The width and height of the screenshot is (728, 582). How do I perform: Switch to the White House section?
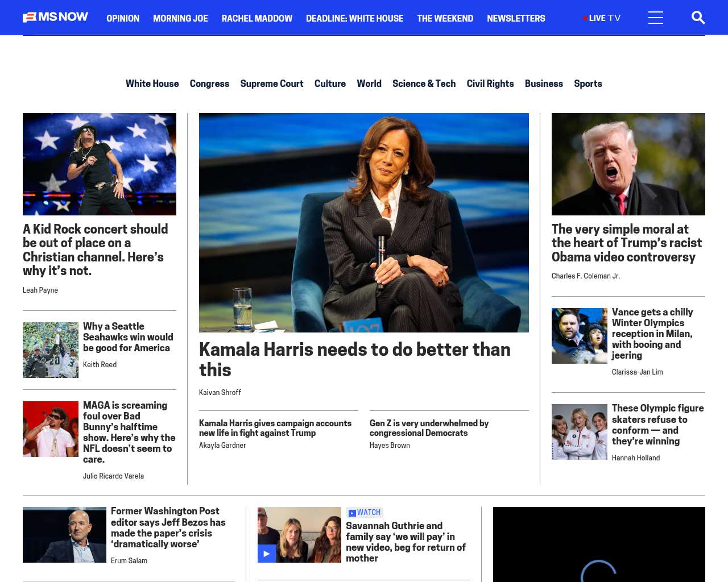(x=152, y=84)
